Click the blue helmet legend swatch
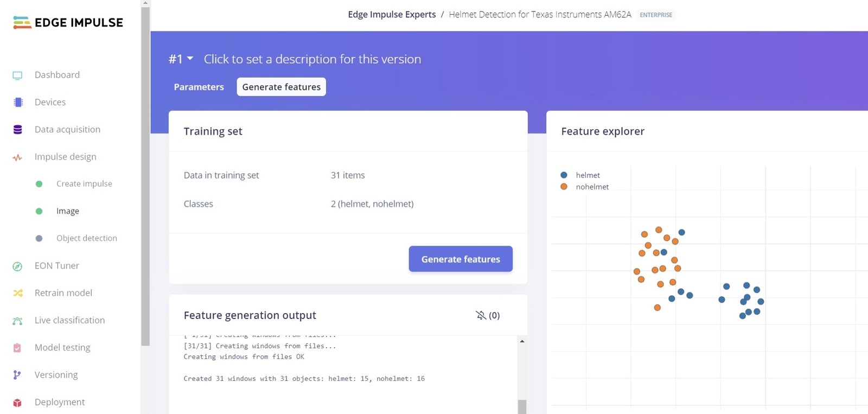 click(x=564, y=175)
